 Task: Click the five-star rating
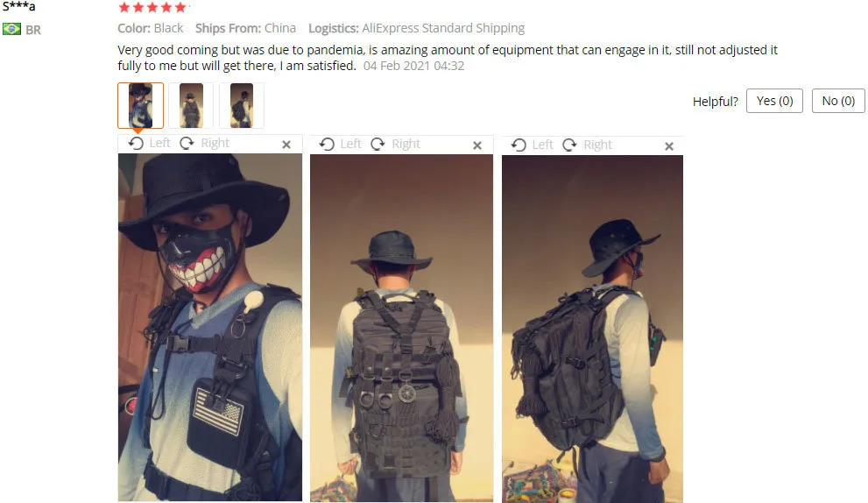152,7
